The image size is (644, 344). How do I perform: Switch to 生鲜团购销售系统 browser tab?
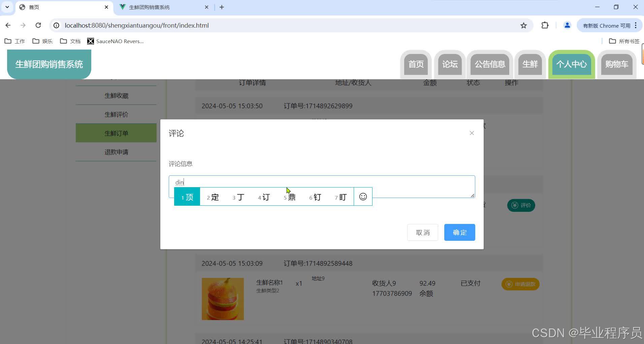point(164,7)
